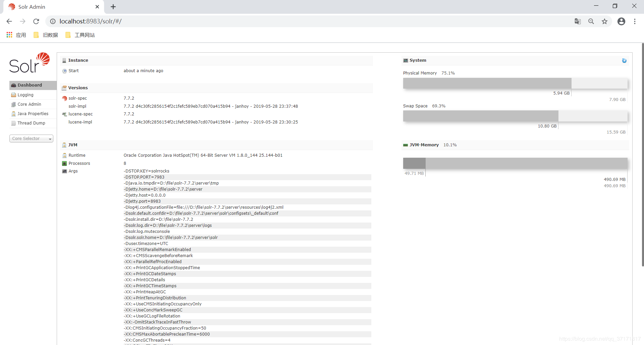
Task: Click the browser forward arrow
Action: coord(22,21)
